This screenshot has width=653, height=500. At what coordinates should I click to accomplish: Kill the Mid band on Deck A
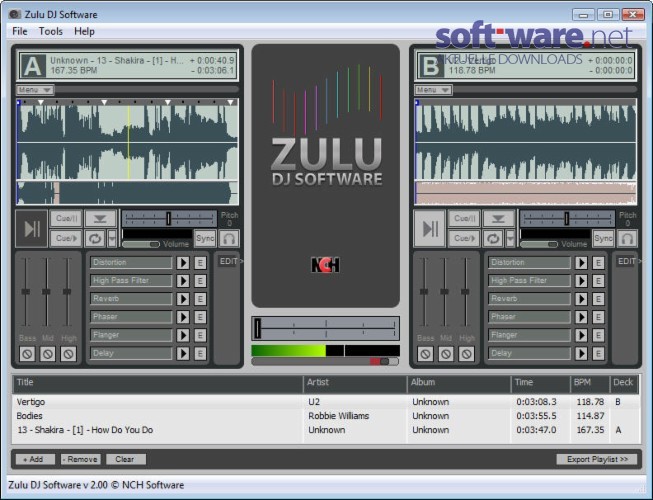click(x=47, y=354)
